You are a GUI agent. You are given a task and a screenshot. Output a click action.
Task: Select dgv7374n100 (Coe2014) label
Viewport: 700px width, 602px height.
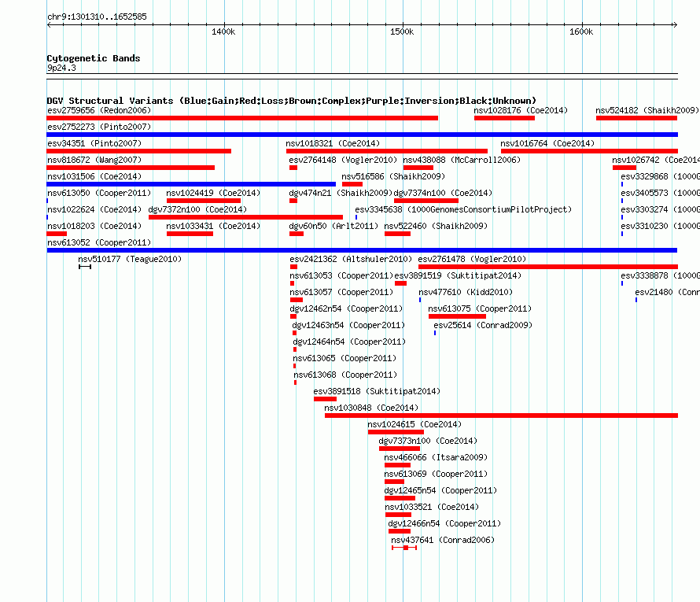click(x=443, y=193)
